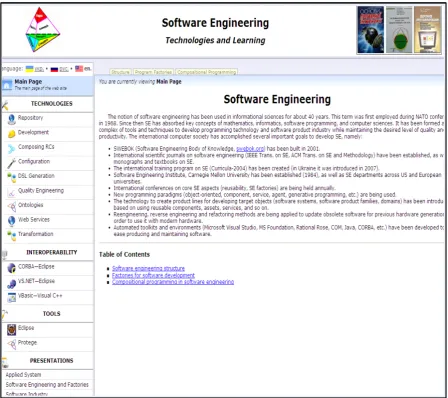Click the Eclipse tool icon

[11, 330]
